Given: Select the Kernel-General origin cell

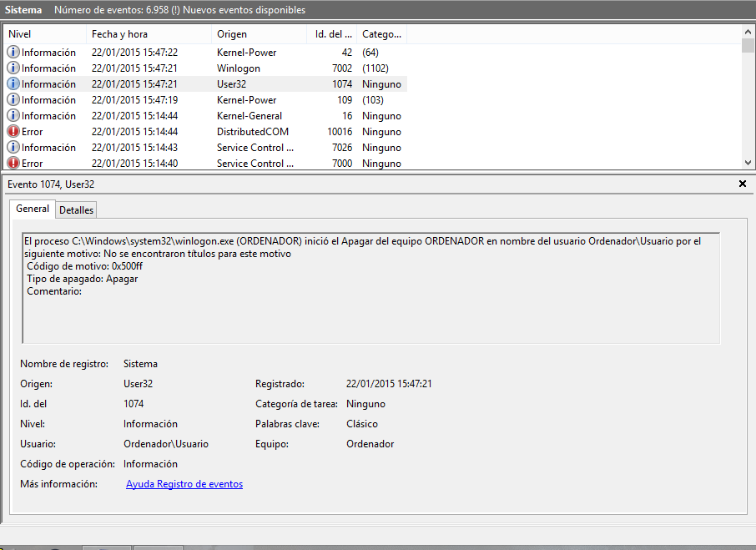Looking at the screenshot, I should pos(249,116).
